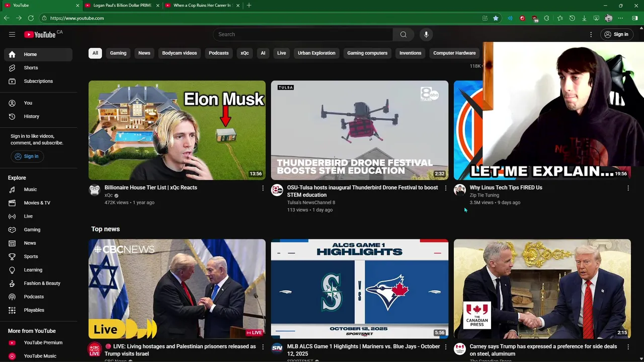Select the All filter chip

[x=95, y=53]
